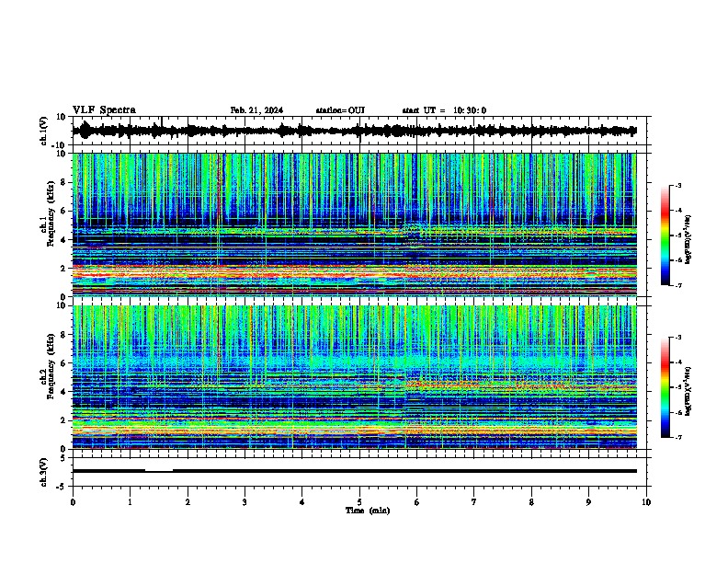This screenshot has width=728, height=563.
Task: Click time axis tick label '5'
Action: [359, 502]
